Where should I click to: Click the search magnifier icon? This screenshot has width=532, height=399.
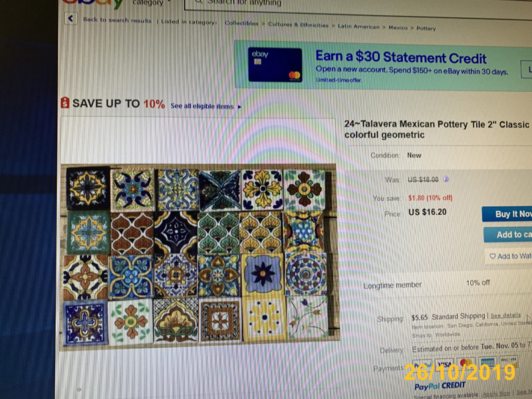point(199,2)
